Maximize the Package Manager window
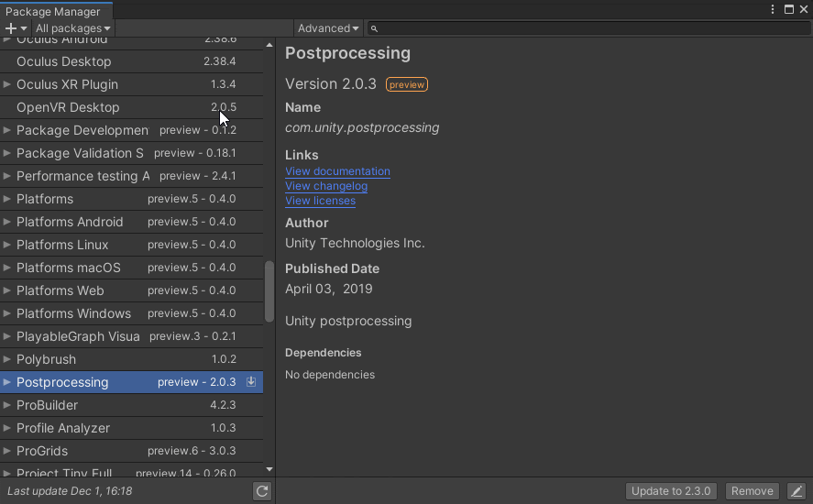Image resolution: width=813 pixels, height=504 pixels. pyautogui.click(x=788, y=9)
